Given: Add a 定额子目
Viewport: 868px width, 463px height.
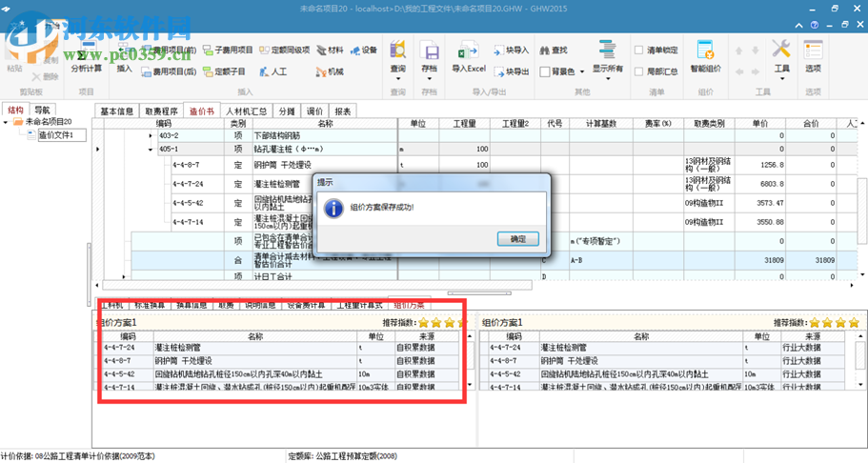Looking at the screenshot, I should 224,71.
